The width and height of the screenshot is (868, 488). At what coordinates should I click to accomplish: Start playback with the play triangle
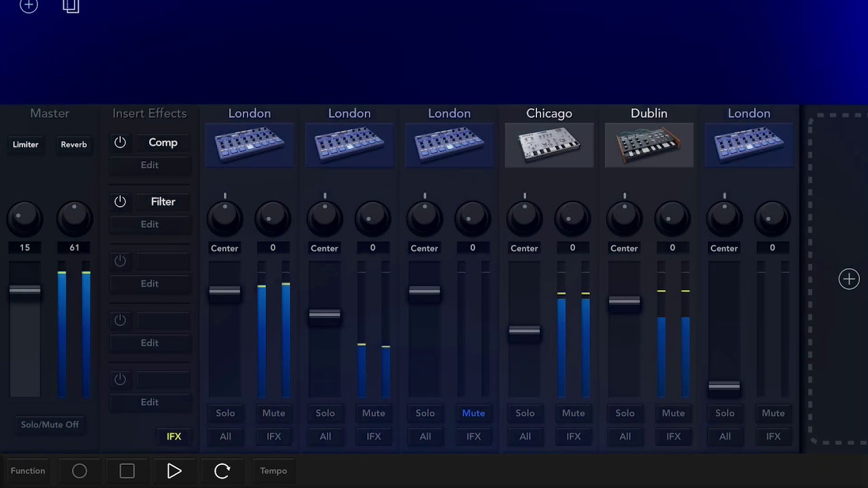coord(174,471)
